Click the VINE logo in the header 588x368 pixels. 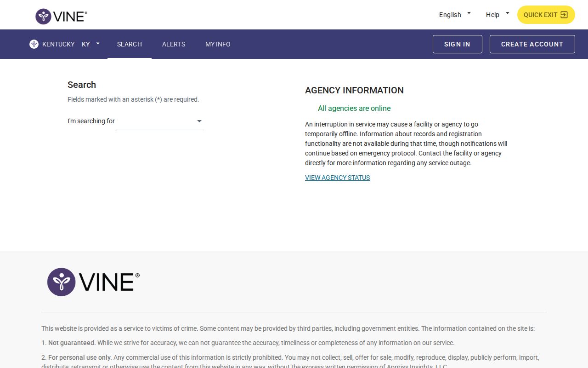pos(62,17)
